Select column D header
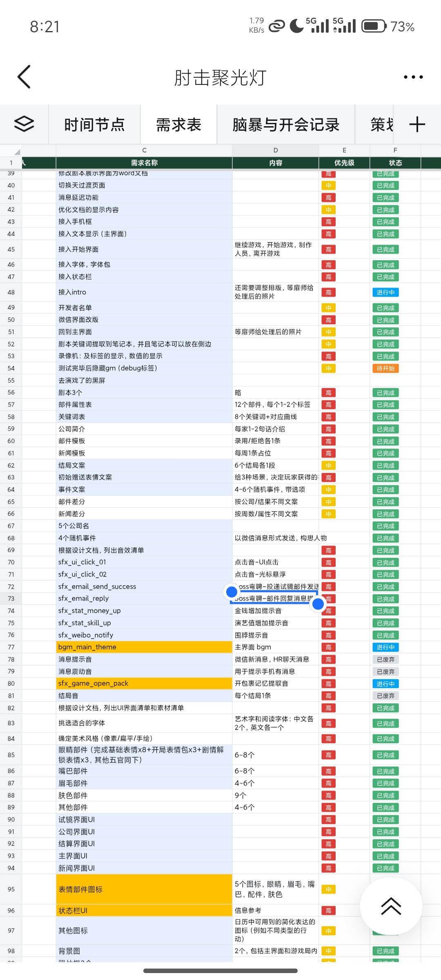Viewport: 441px width, 980px height. tap(276, 151)
